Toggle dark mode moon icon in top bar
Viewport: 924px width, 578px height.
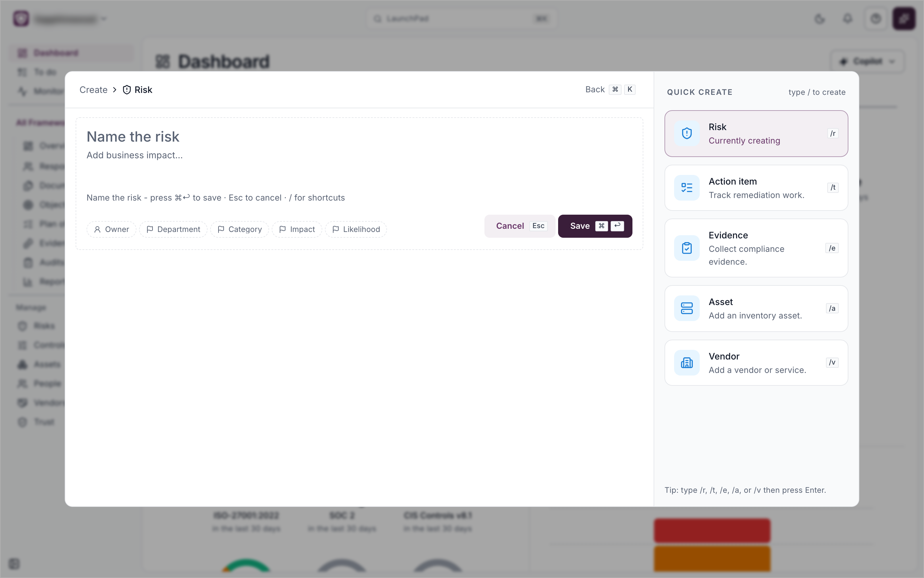[x=819, y=19]
